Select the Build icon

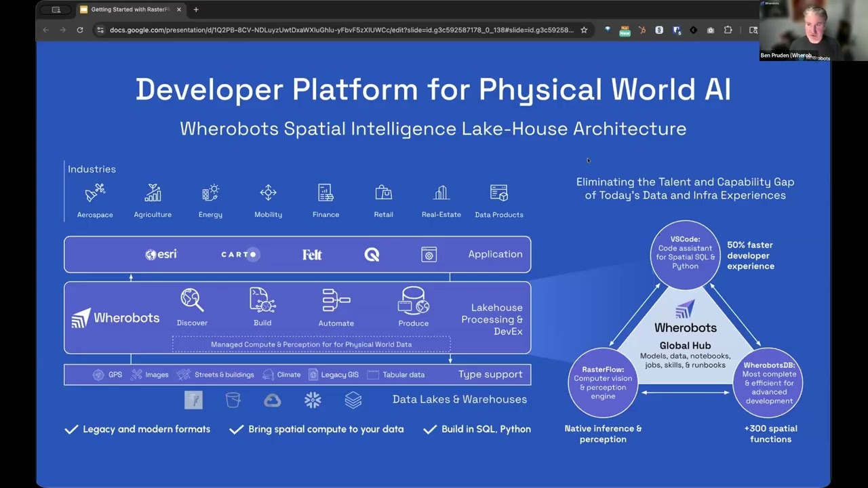point(262,300)
